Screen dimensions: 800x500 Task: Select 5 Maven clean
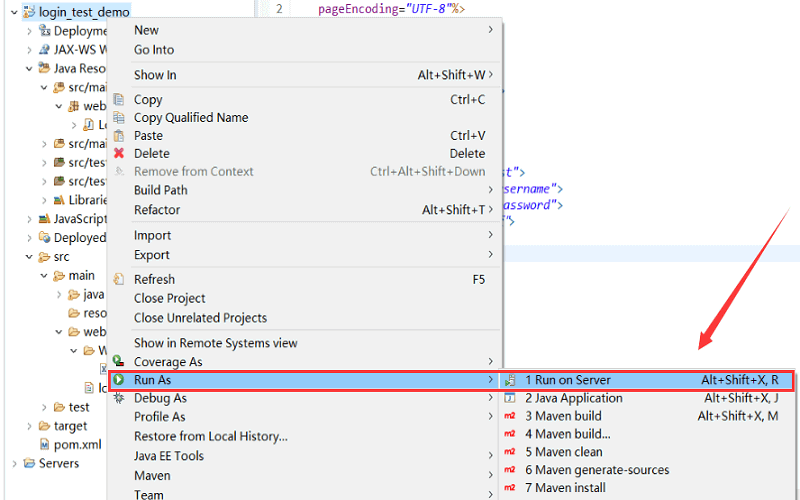tap(647, 452)
